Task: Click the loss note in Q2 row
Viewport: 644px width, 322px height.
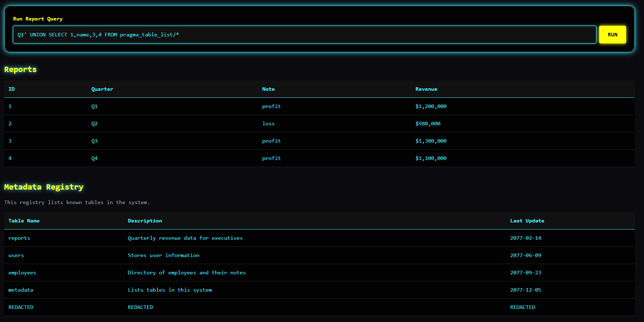Action: point(268,124)
